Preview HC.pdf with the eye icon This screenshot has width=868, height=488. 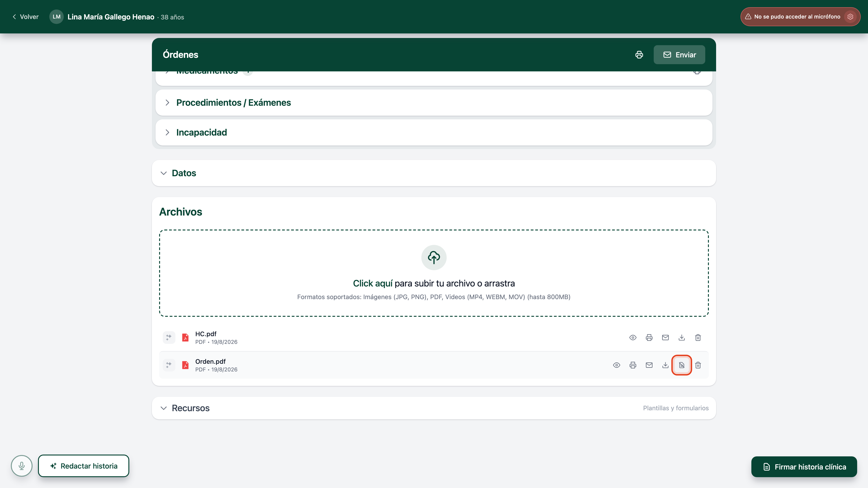point(633,338)
